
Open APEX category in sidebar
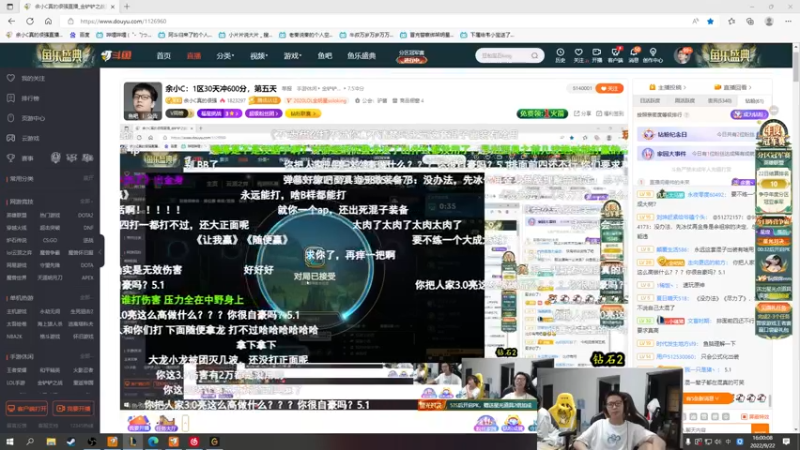87,278
